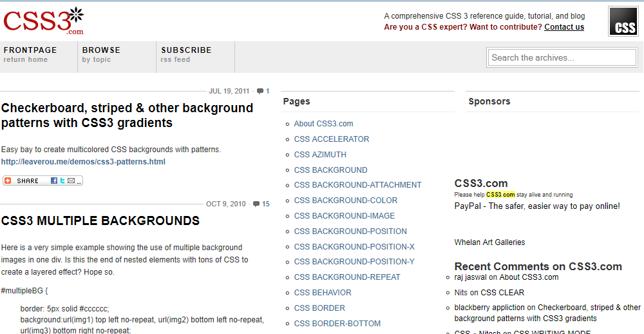Open CSS BACKGROUND-REPEAT page

point(347,277)
